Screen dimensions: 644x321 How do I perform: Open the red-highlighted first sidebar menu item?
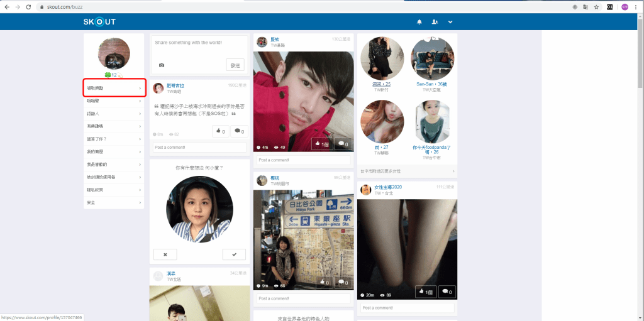(x=114, y=88)
